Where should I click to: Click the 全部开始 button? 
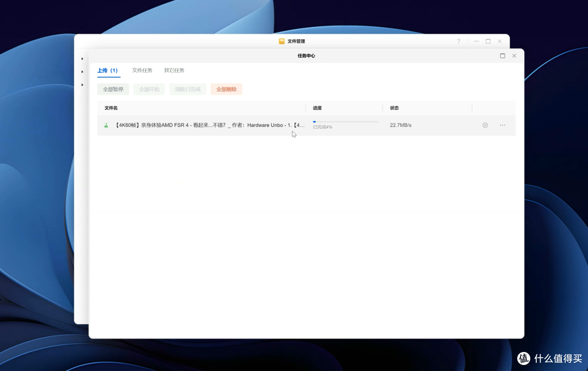click(x=149, y=89)
